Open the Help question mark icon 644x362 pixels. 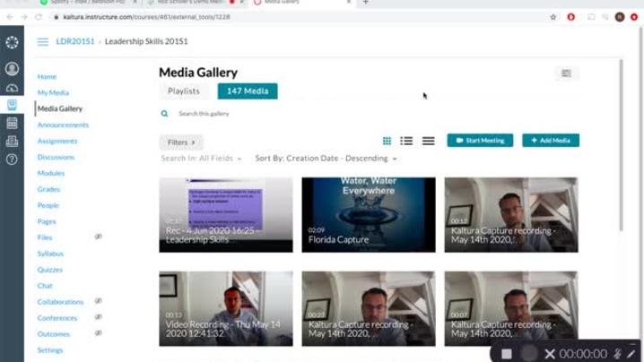click(12, 159)
